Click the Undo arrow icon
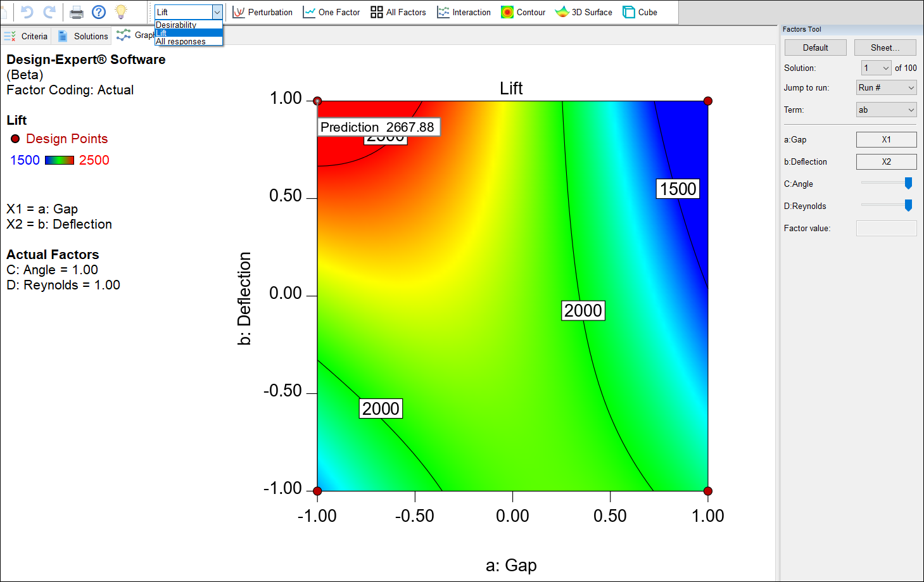This screenshot has width=924, height=582. [27, 11]
